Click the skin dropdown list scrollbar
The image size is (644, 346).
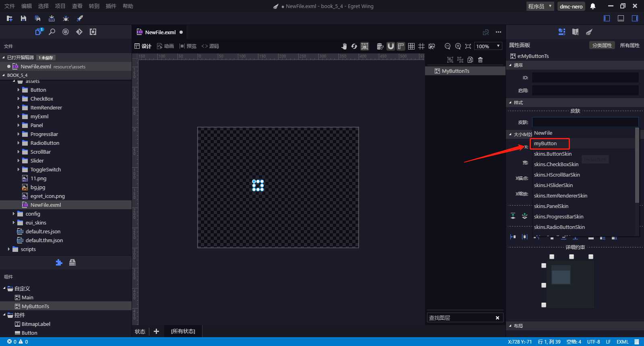(x=637, y=165)
